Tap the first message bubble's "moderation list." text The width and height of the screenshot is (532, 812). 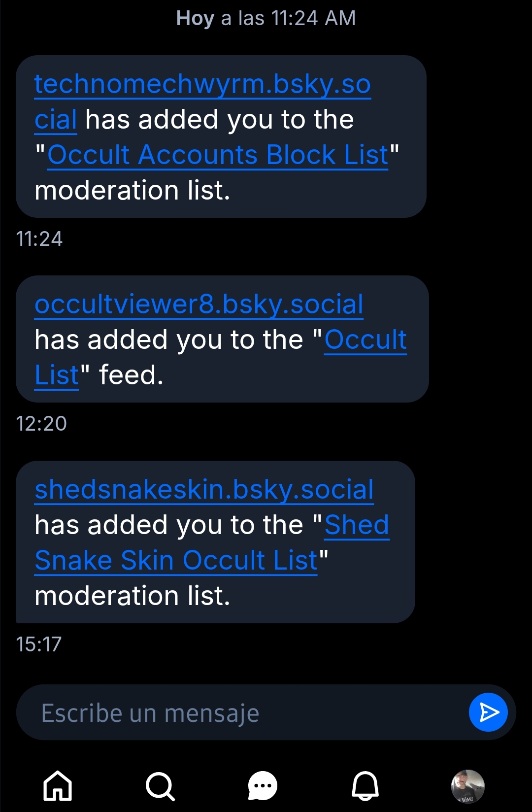tap(133, 191)
